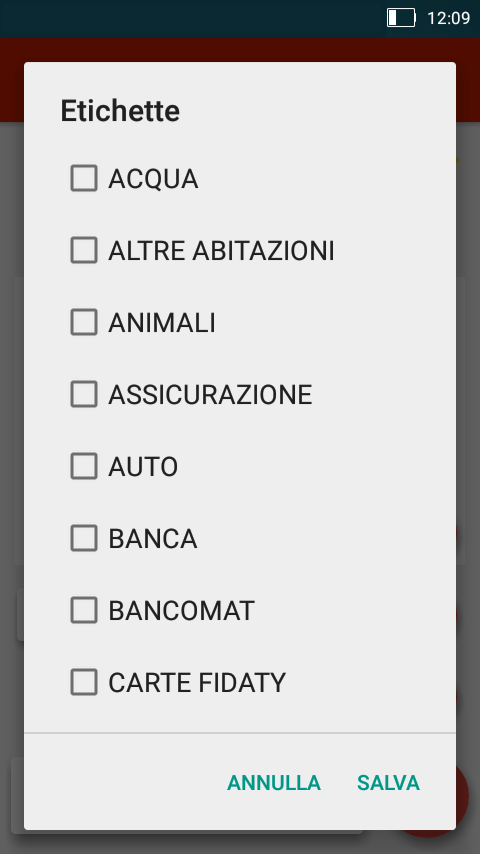This screenshot has width=480, height=854.
Task: Tick the ACQUA checkbox
Action: (x=84, y=178)
